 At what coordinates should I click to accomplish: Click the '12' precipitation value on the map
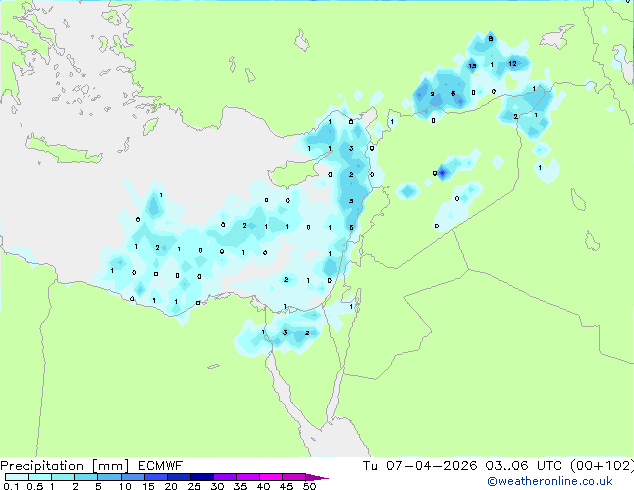(x=512, y=63)
